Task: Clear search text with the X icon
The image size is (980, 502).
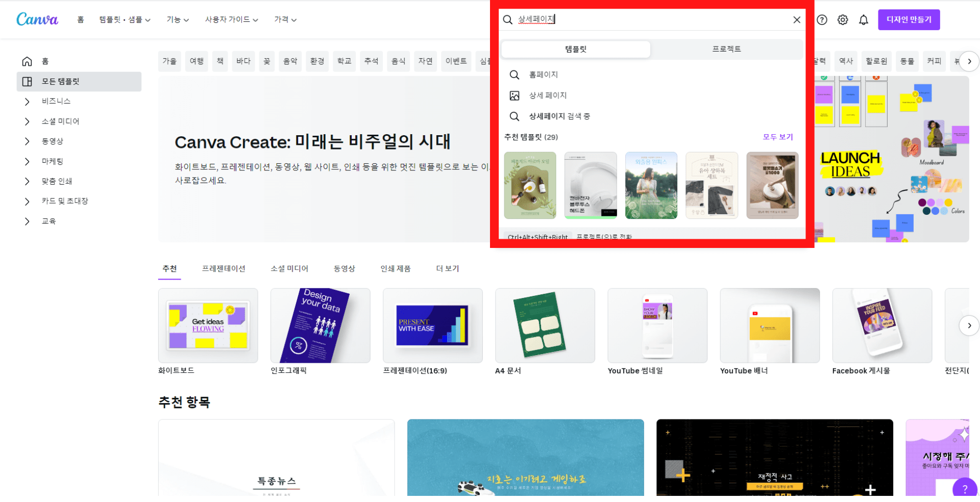Action: pos(796,20)
